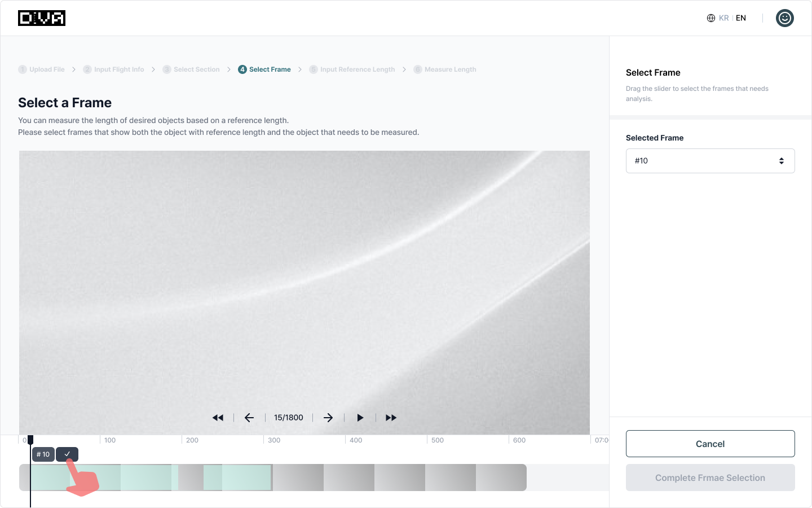
Task: Go to the Select Section step
Action: coord(191,69)
